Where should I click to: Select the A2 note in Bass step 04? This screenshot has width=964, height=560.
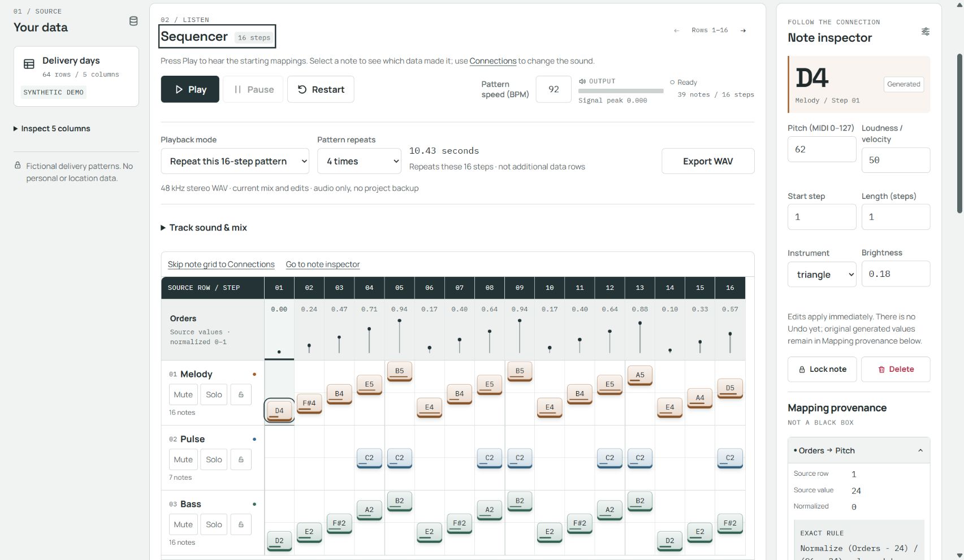(369, 510)
